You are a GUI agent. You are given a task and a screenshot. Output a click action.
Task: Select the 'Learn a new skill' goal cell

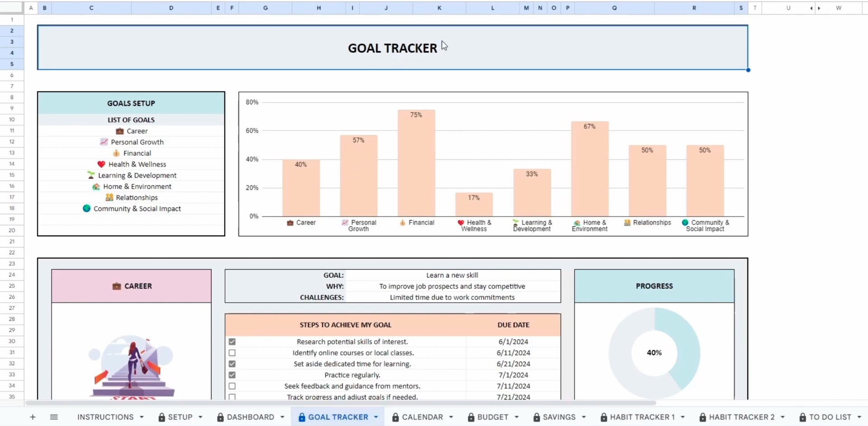(452, 275)
